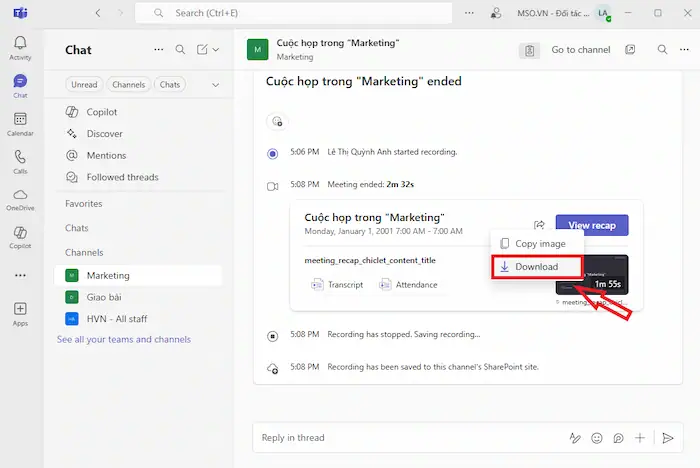Open the Activity feed in sidebar
Screen dimensions: 700x468
pyautogui.click(x=20, y=47)
